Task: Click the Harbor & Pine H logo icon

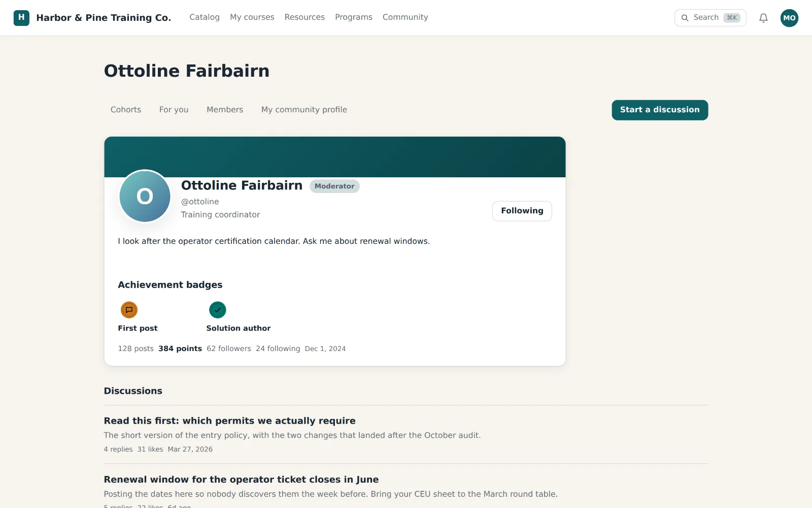Action: [x=21, y=18]
